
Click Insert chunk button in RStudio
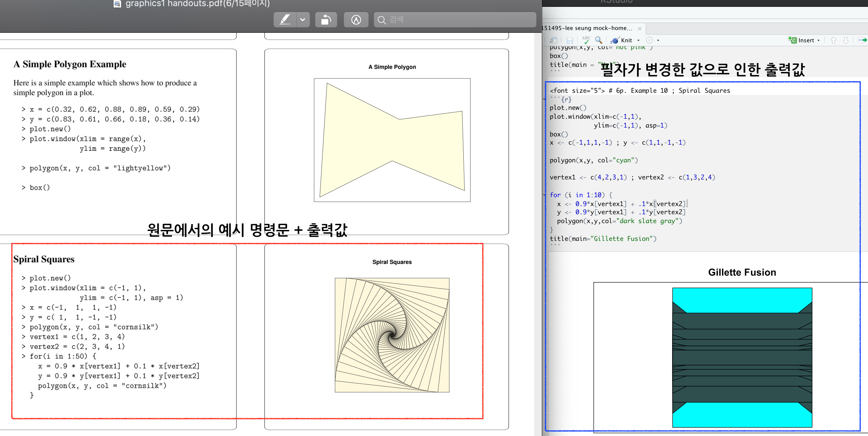(801, 40)
